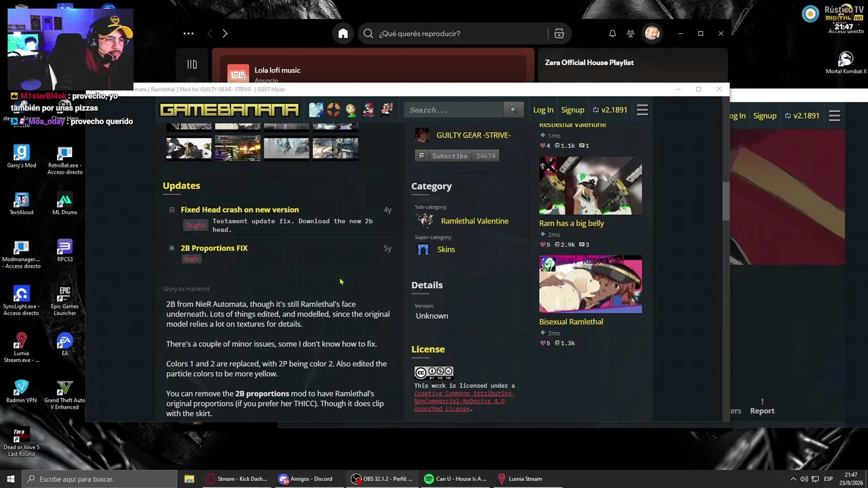Click the Skins super-category icon
This screenshot has width=868, height=488.
click(x=423, y=249)
